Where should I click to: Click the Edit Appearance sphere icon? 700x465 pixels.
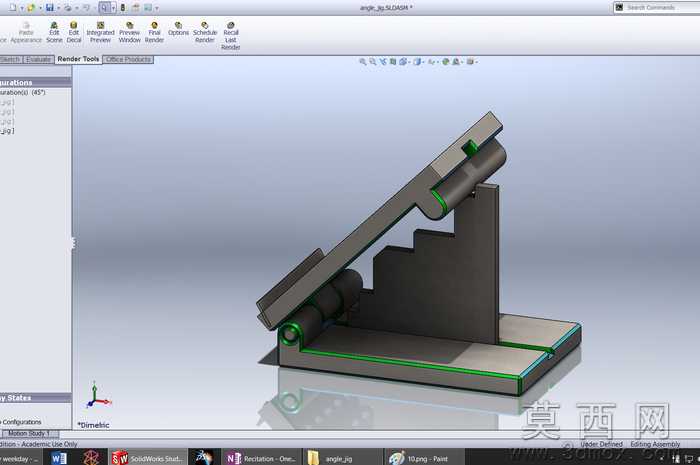pos(445,62)
